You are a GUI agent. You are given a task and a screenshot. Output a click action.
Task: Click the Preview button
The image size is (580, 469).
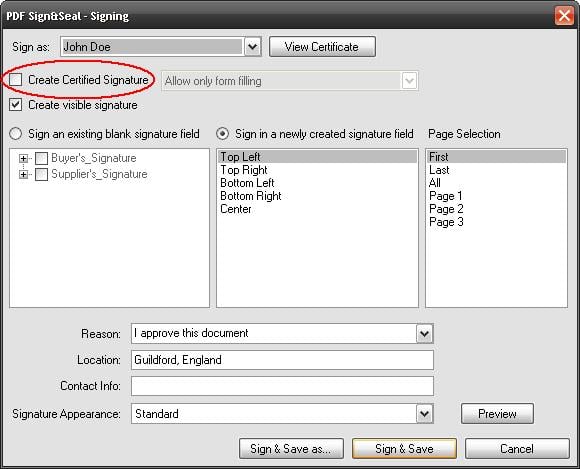click(497, 414)
